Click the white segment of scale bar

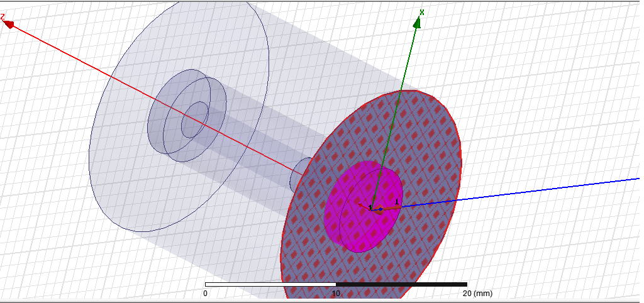coord(270,285)
